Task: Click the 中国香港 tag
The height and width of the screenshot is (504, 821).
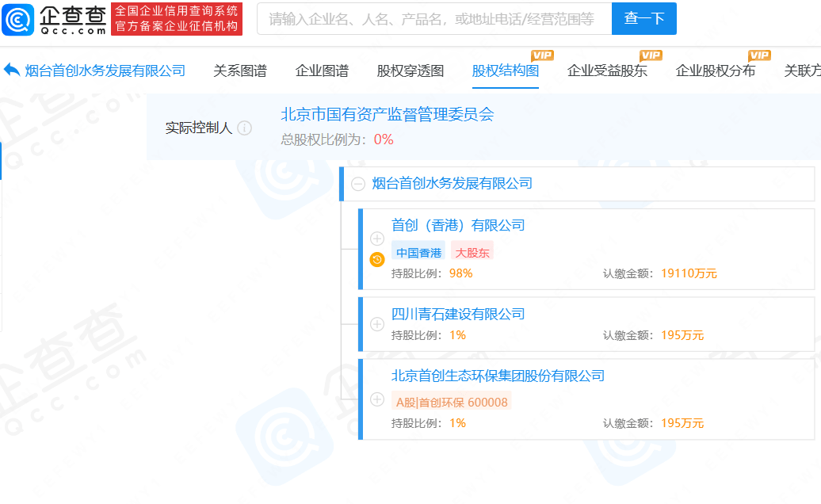Action: click(x=418, y=252)
